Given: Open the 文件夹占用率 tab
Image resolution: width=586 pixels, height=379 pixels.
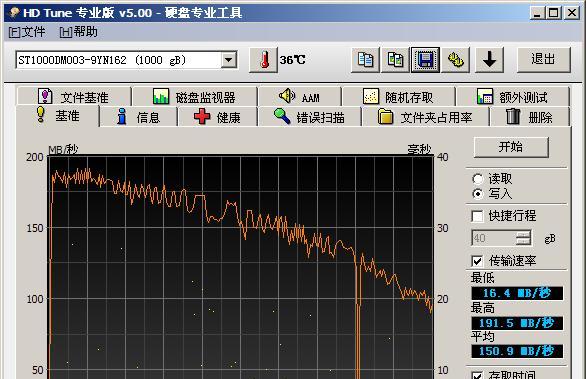Looking at the screenshot, I should point(426,117).
